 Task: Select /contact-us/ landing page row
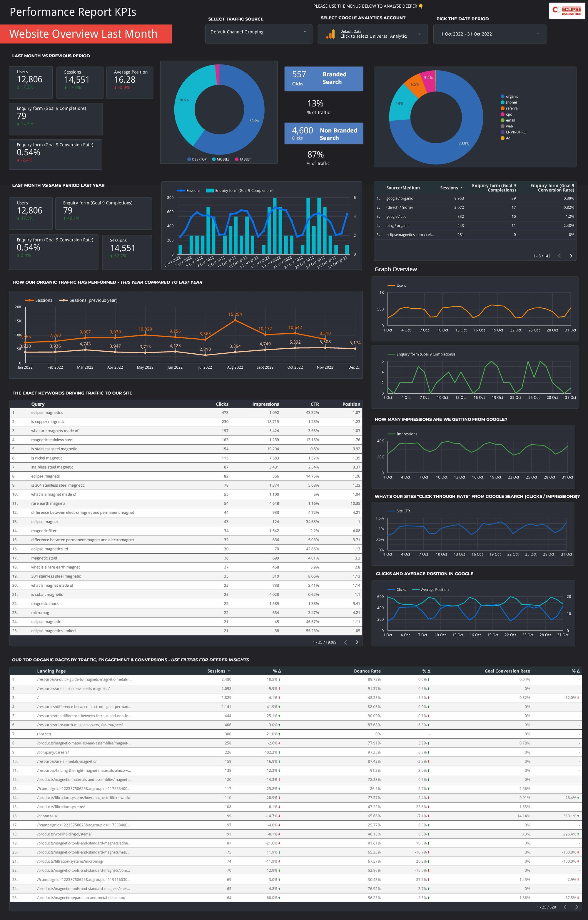click(x=295, y=816)
